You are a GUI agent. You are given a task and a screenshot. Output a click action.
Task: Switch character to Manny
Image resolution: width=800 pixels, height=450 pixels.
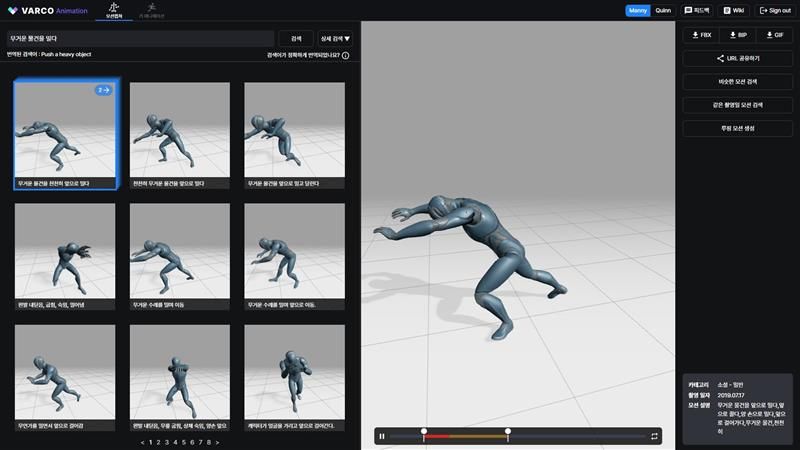point(638,10)
